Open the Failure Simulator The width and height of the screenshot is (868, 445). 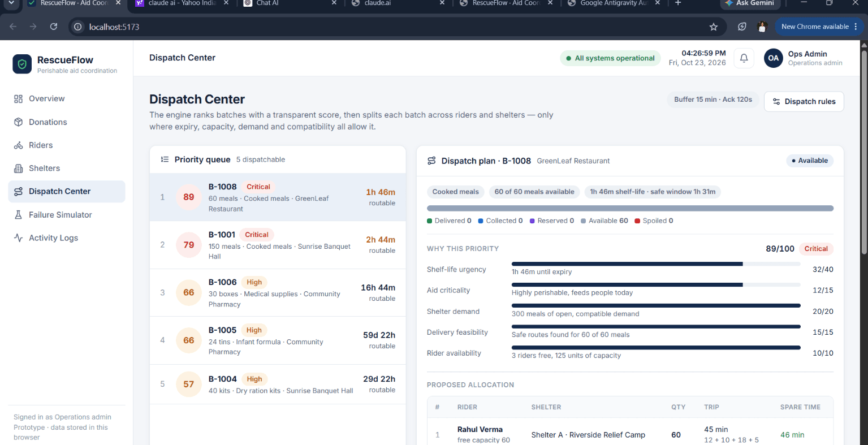tap(67, 215)
